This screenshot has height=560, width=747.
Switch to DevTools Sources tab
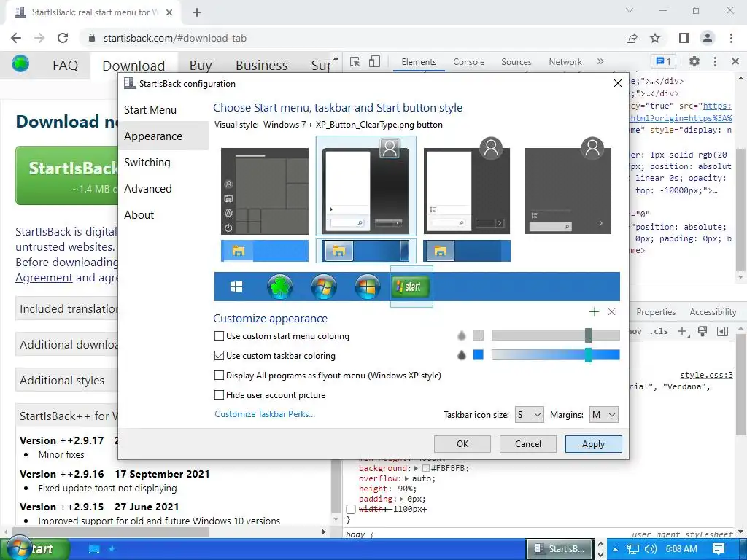pyautogui.click(x=516, y=62)
